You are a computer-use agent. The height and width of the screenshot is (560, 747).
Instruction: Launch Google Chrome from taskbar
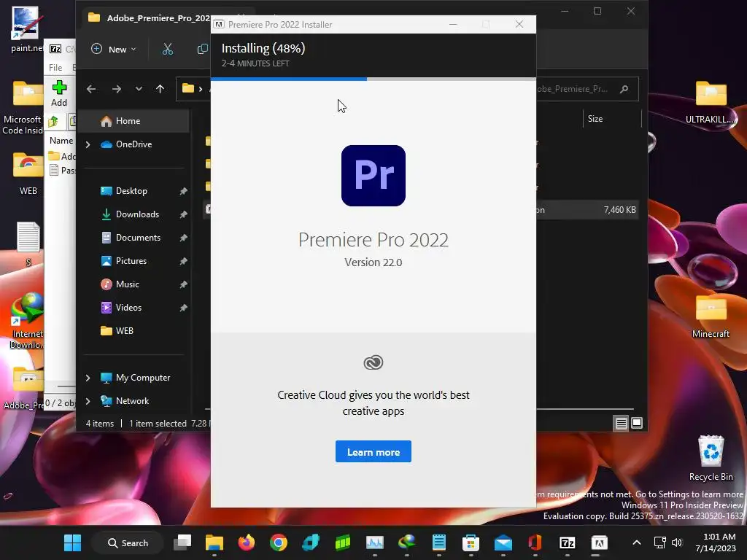[278, 542]
